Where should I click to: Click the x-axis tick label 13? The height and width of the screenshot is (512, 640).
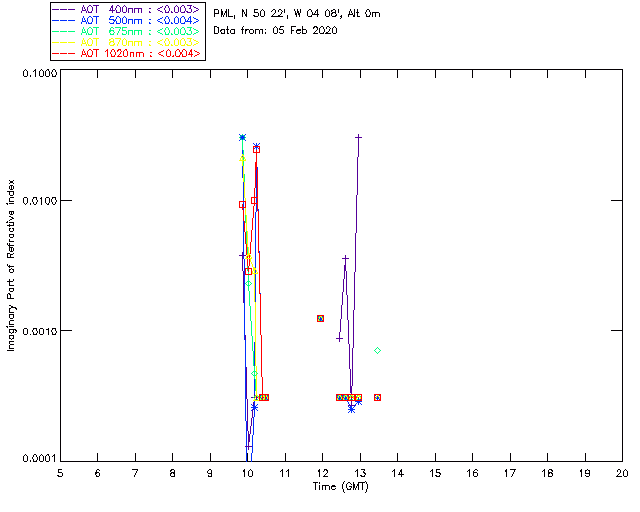pos(360,474)
